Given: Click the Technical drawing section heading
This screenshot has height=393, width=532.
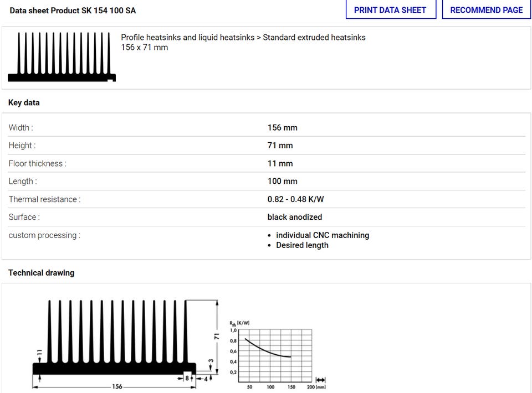Looking at the screenshot, I should click(x=41, y=273).
